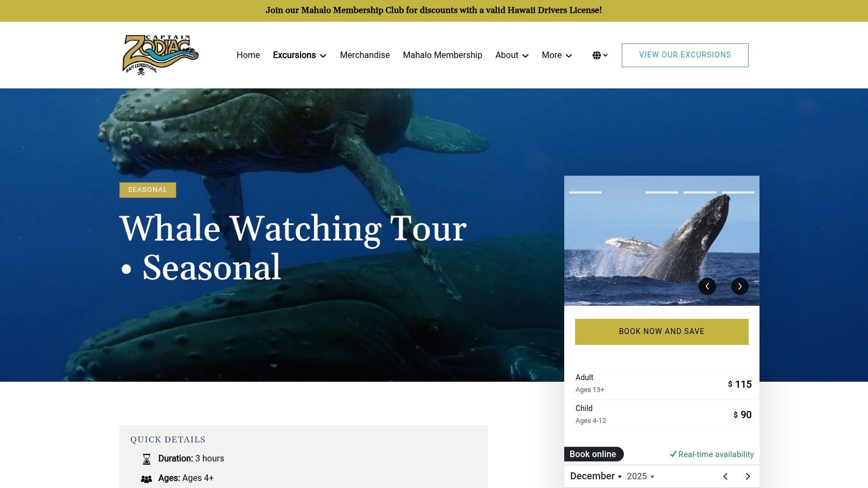The width and height of the screenshot is (868, 488).
Task: Go to Mahalo Membership page
Action: [x=442, y=55]
